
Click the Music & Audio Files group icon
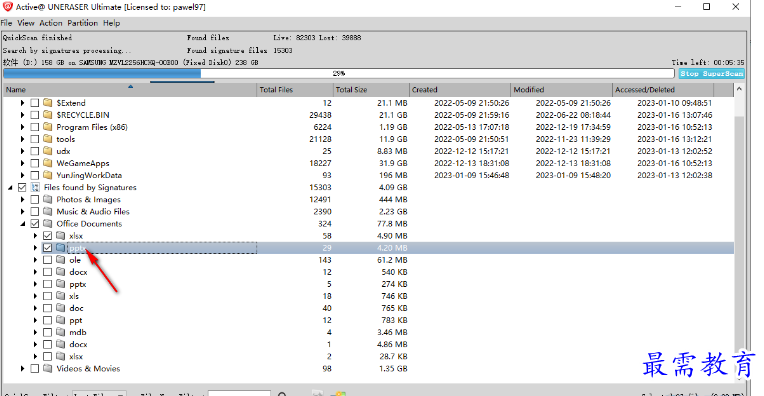click(x=47, y=211)
